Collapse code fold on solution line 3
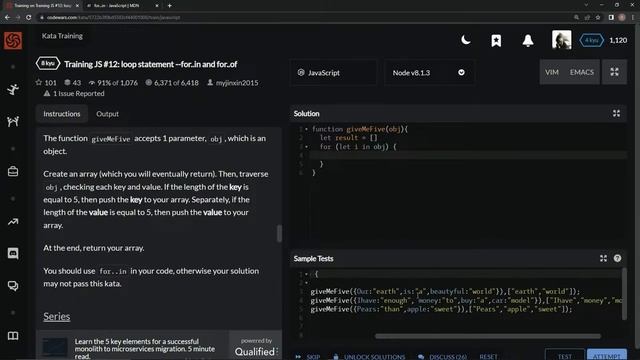640x360 pixels. pos(307,147)
